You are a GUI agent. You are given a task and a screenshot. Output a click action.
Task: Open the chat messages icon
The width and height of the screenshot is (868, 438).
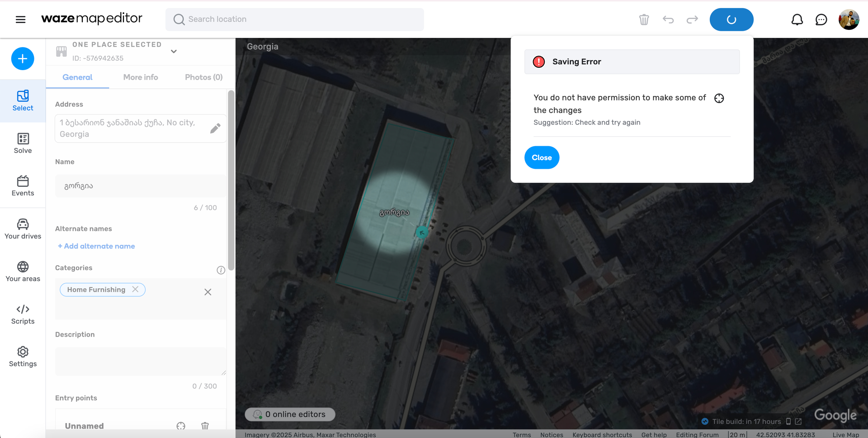click(x=821, y=19)
